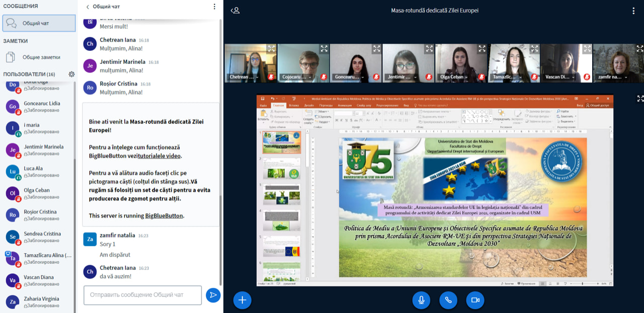Open the blue plus actions menu
The width and height of the screenshot is (644, 313).
click(x=242, y=300)
